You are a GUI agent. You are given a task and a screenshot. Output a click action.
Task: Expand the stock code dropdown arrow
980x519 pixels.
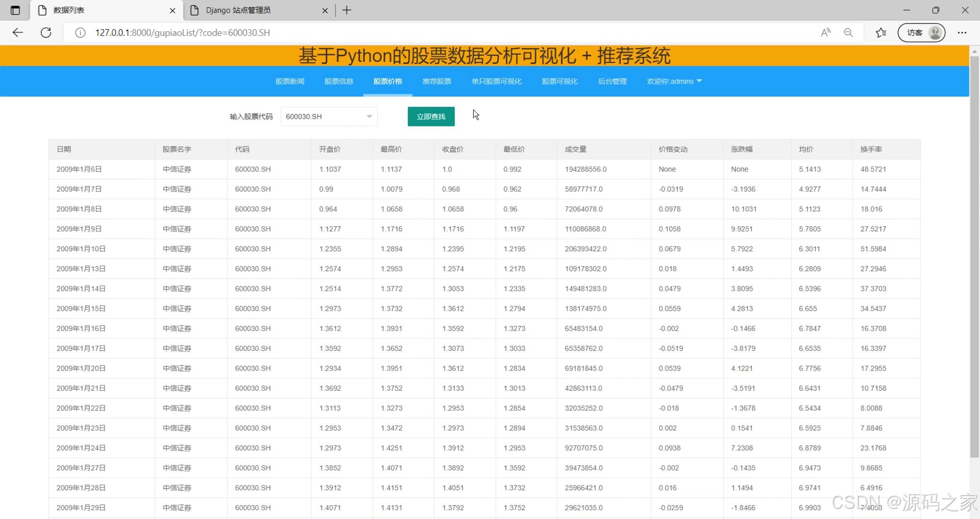(369, 116)
